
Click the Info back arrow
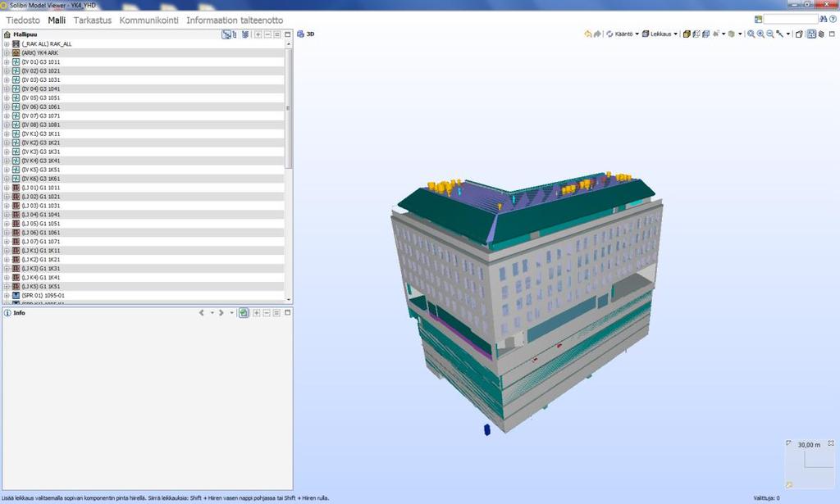point(202,312)
